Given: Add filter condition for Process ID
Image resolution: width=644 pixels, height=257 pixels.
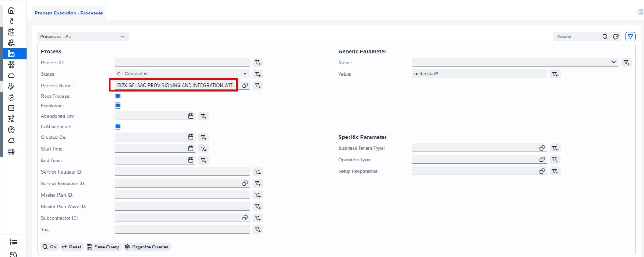Looking at the screenshot, I should coord(258,62).
